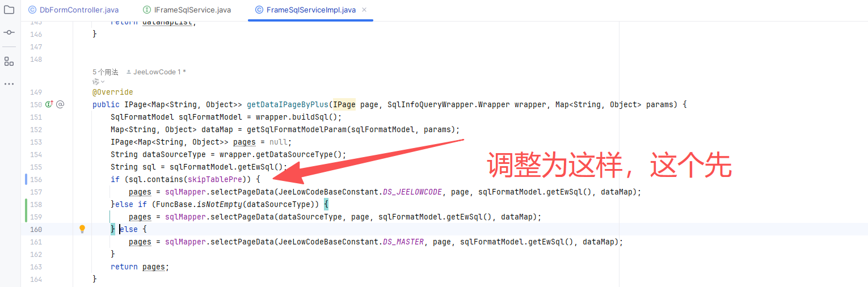Close the FrameSqlServiceImpl.java tab
Viewport: 868px width, 287px height.
[364, 10]
